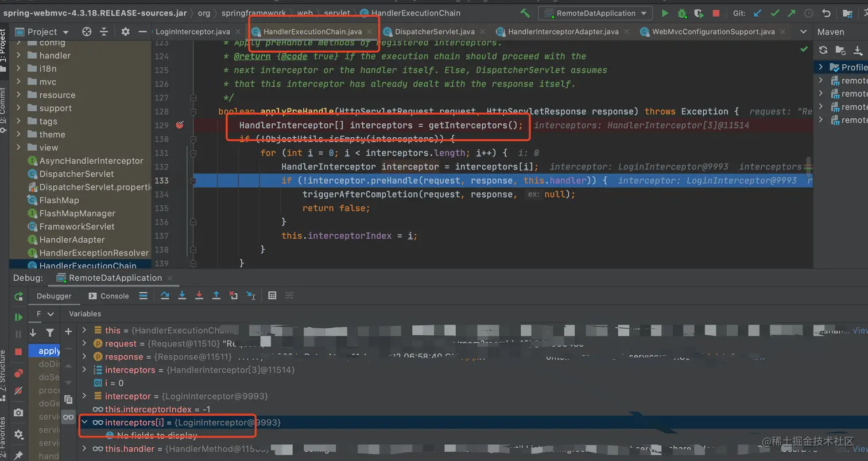Open the Console tab in the debug panel

108,296
